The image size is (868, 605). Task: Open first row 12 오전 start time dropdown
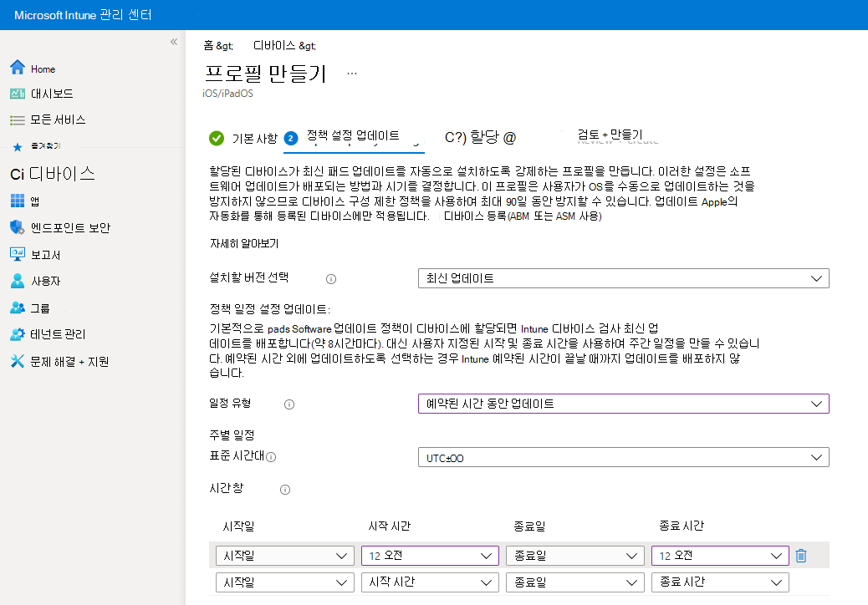[430, 556]
